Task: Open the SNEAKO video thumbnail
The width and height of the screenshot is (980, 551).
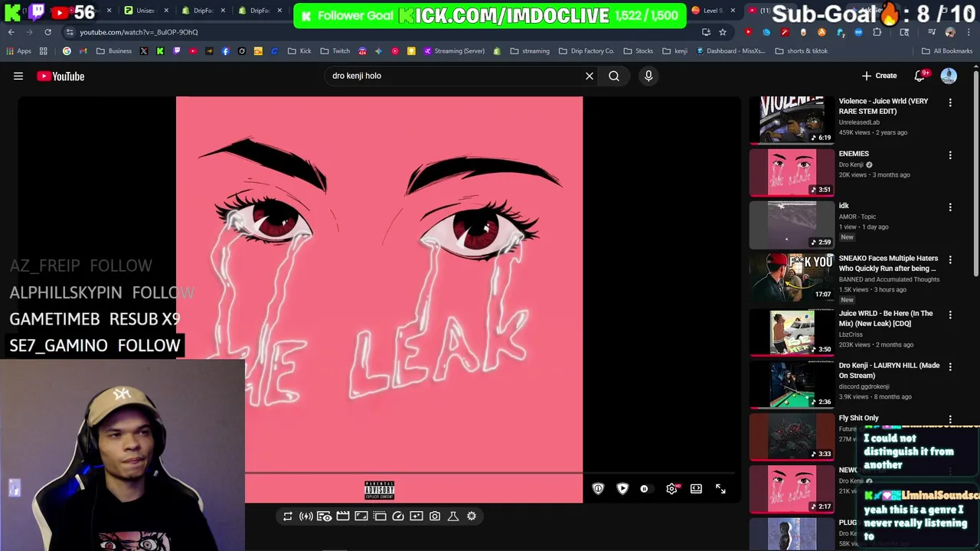Action: click(x=792, y=277)
